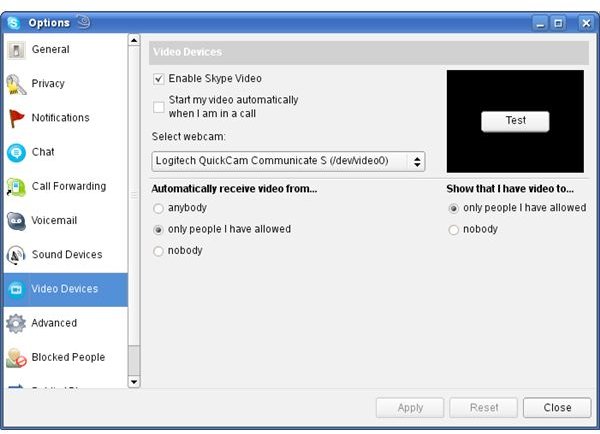Click the Blocked People icon
This screenshot has height=434, width=600.
[x=16, y=357]
